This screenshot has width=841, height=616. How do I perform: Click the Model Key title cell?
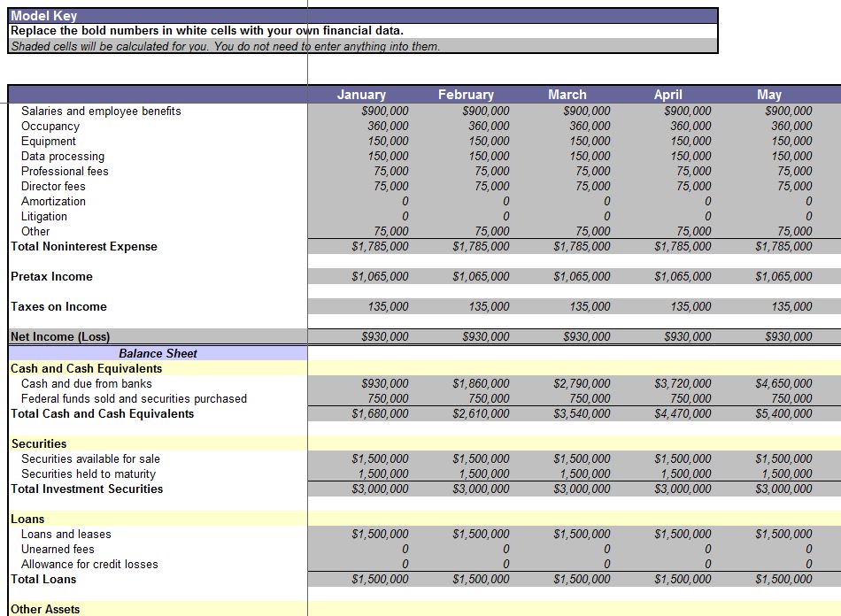[363, 16]
